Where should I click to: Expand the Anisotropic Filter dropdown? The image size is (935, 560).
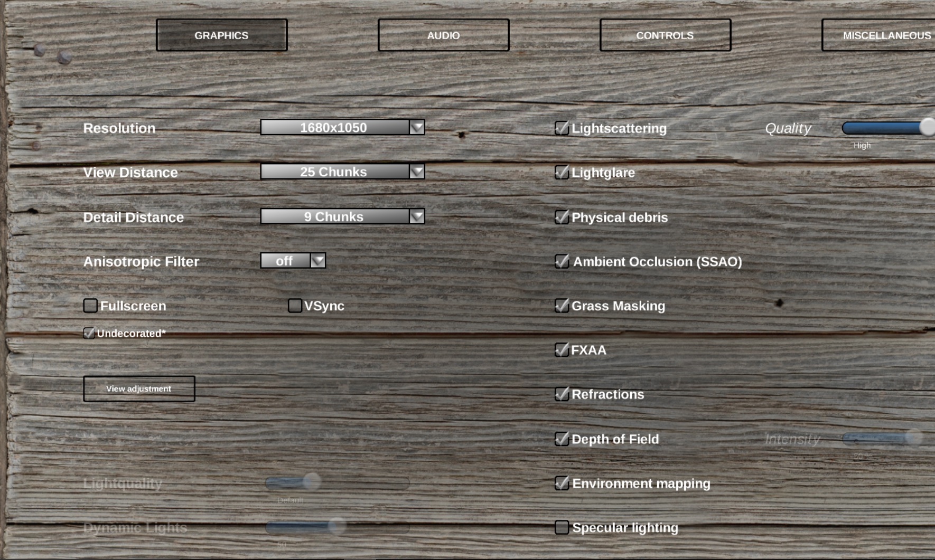[x=317, y=261]
